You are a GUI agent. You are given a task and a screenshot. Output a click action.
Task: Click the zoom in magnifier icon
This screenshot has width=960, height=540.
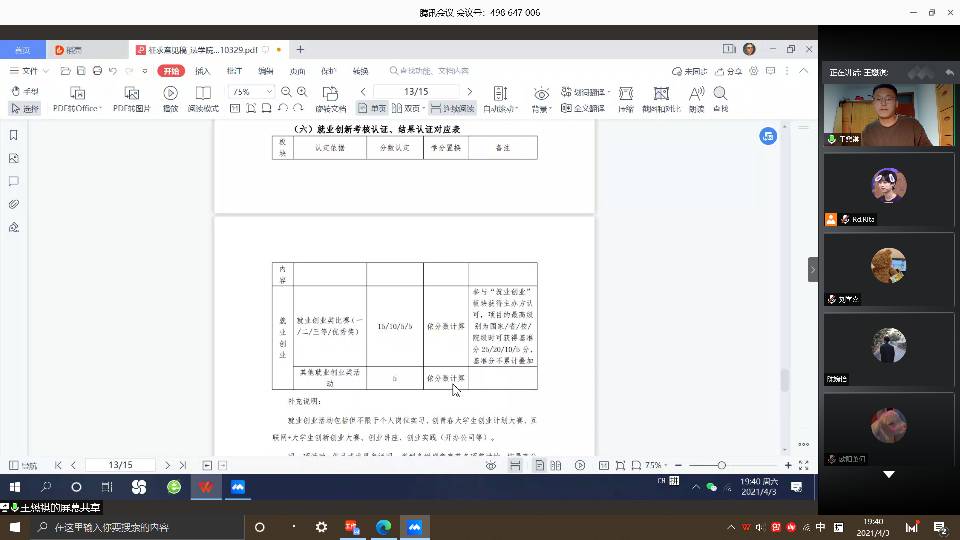302,91
